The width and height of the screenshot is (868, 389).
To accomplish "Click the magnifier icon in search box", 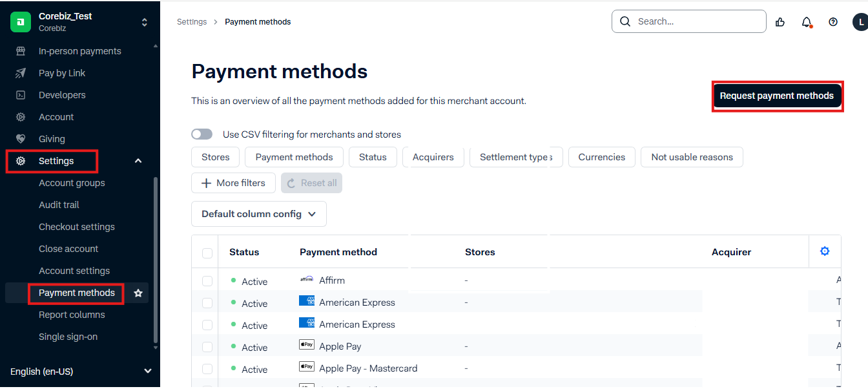I will (625, 21).
